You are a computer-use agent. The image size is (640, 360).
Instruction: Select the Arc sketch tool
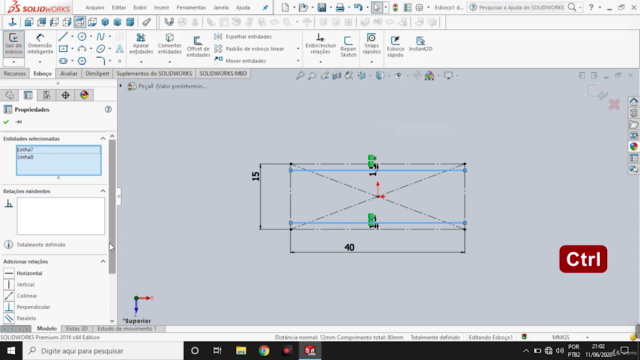82,49
